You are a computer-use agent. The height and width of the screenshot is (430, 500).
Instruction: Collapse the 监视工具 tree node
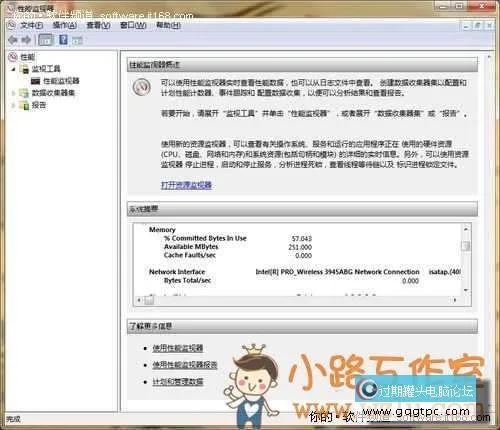(13, 69)
